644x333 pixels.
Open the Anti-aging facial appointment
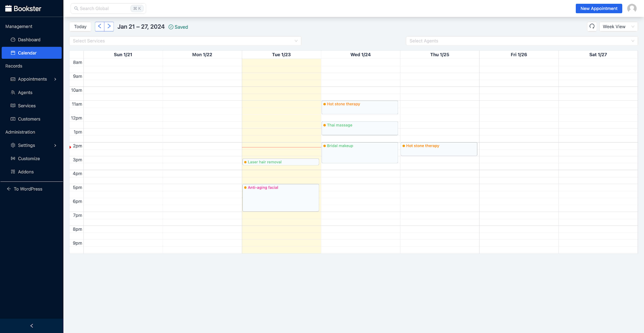[x=281, y=197]
